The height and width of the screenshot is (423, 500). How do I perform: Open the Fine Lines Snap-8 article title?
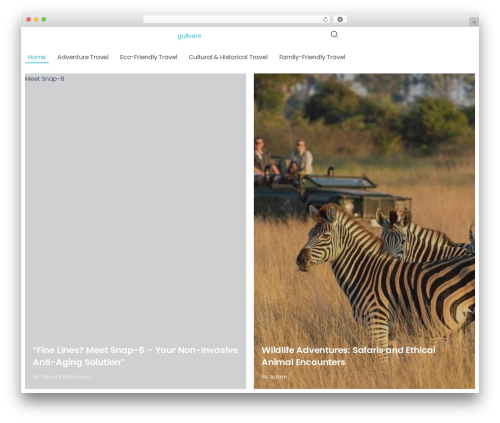[x=135, y=356]
